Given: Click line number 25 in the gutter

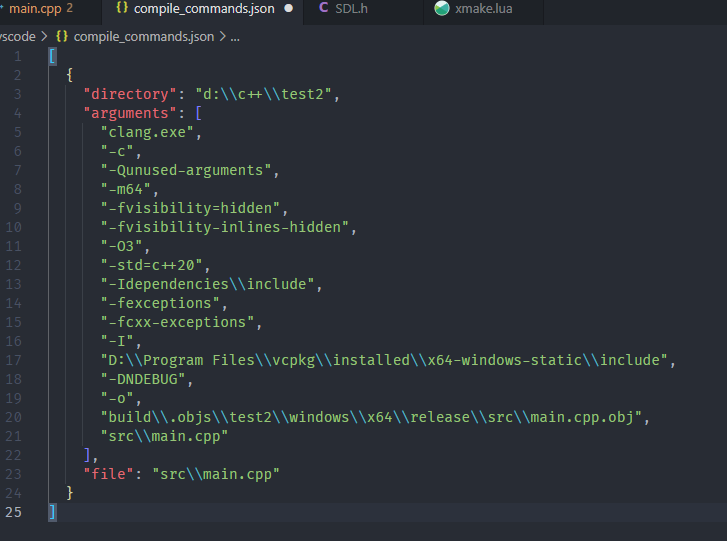Looking at the screenshot, I should pyautogui.click(x=13, y=512).
